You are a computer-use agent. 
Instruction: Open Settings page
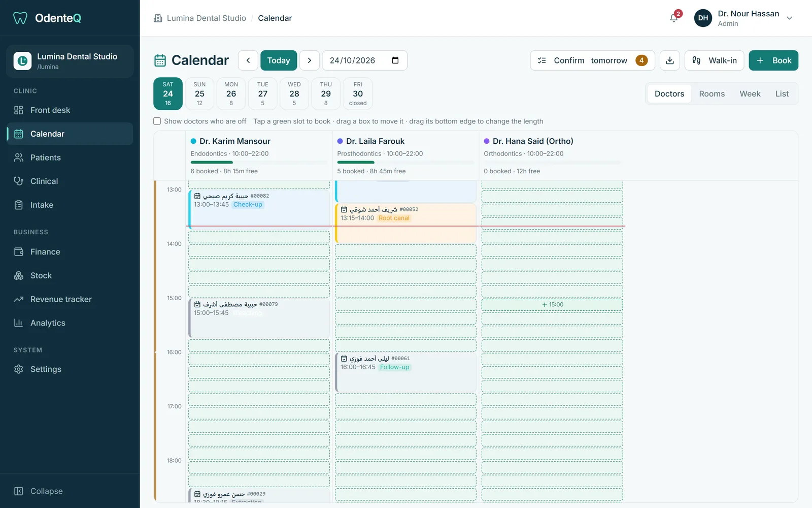click(x=70, y=369)
